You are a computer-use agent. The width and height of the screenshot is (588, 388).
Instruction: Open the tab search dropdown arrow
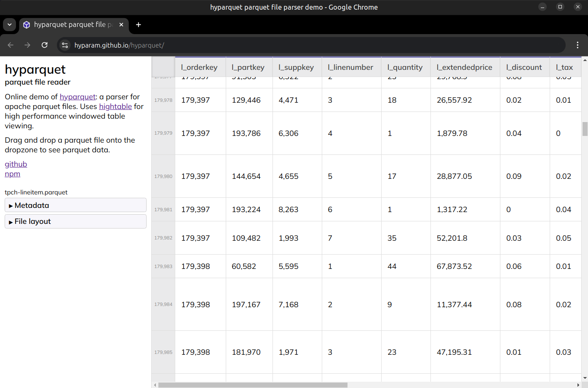(9, 25)
